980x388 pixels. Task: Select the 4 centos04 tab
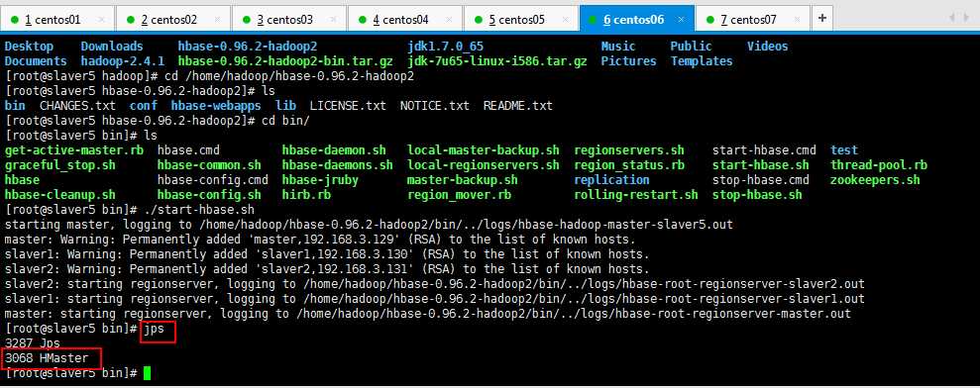(405, 19)
